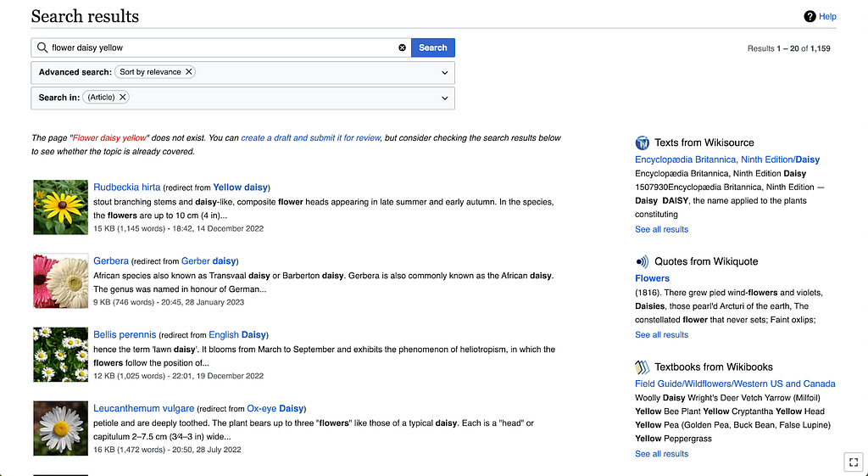The image size is (868, 476).
Task: Click 'See all results' under Wikisource
Action: (661, 229)
